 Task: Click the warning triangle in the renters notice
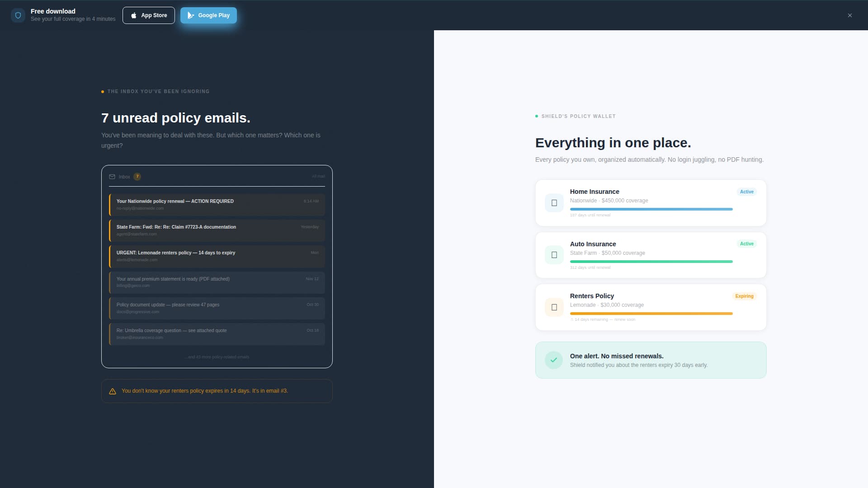[112, 391]
